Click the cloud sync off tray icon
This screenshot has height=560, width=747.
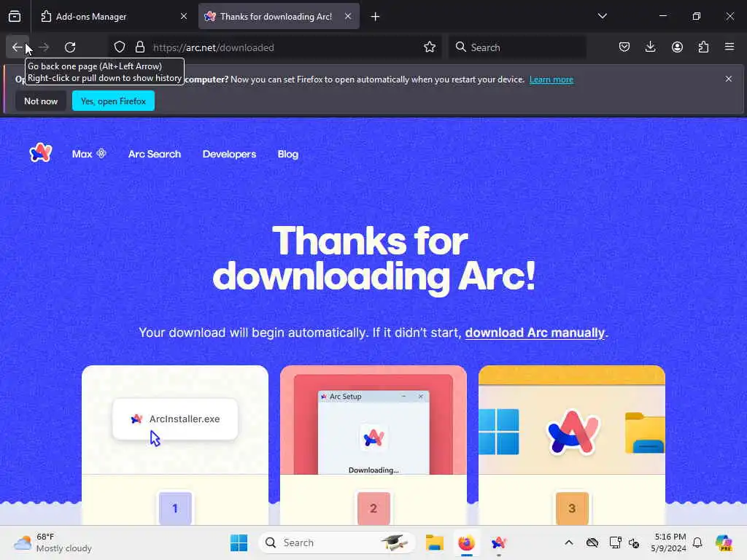coord(592,542)
